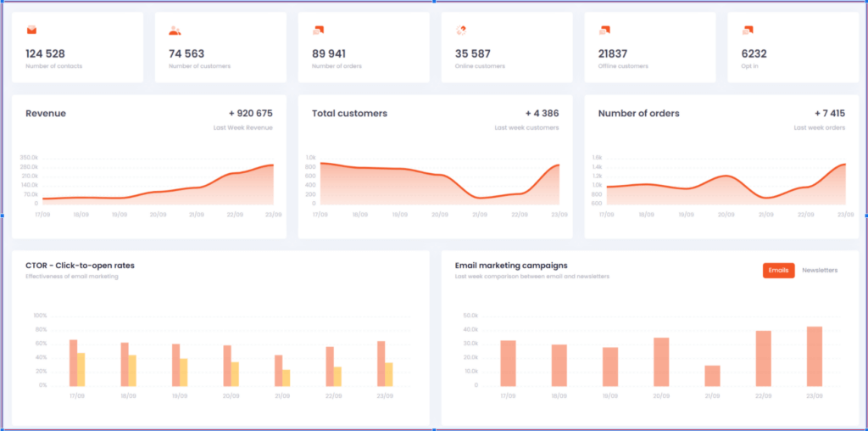Viewport: 868px width, 431px height.
Task: Click the Last Week Revenue label
Action: pyautogui.click(x=243, y=127)
